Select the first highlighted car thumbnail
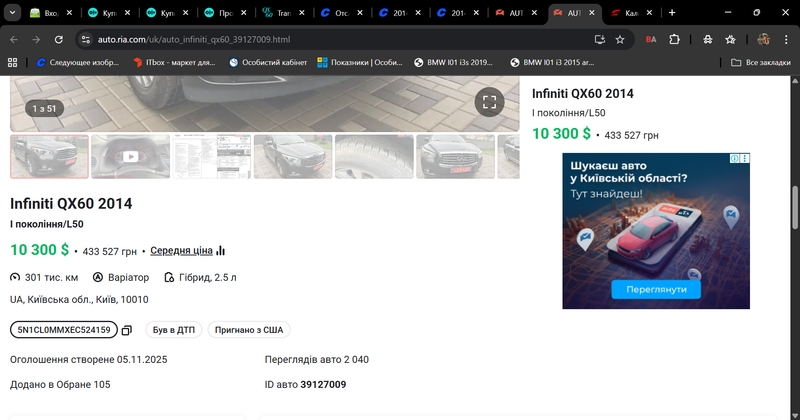 click(49, 157)
